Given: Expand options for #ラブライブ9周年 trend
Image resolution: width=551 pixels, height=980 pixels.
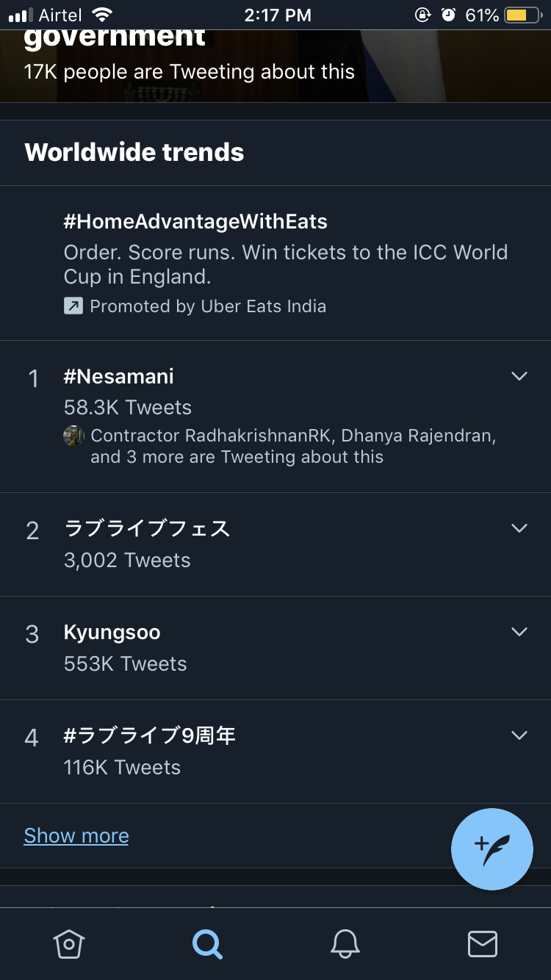Looking at the screenshot, I should pos(519,735).
